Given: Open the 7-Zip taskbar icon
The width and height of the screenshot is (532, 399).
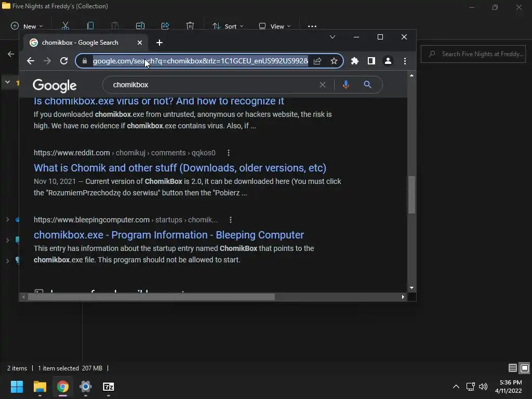Looking at the screenshot, I should [109, 387].
